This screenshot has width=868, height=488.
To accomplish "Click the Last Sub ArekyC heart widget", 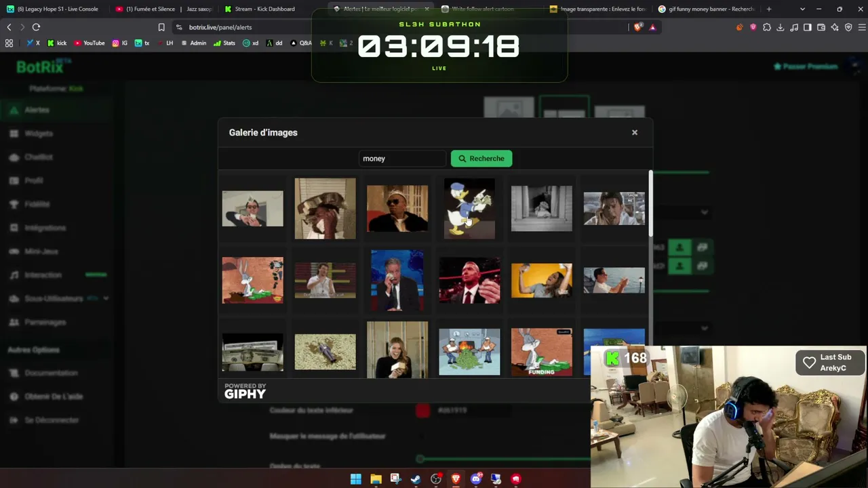I will (830, 363).
